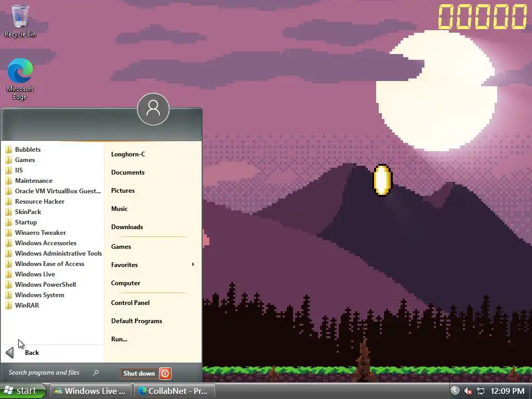Open the Music library
This screenshot has width=532, height=399.
[x=119, y=209]
